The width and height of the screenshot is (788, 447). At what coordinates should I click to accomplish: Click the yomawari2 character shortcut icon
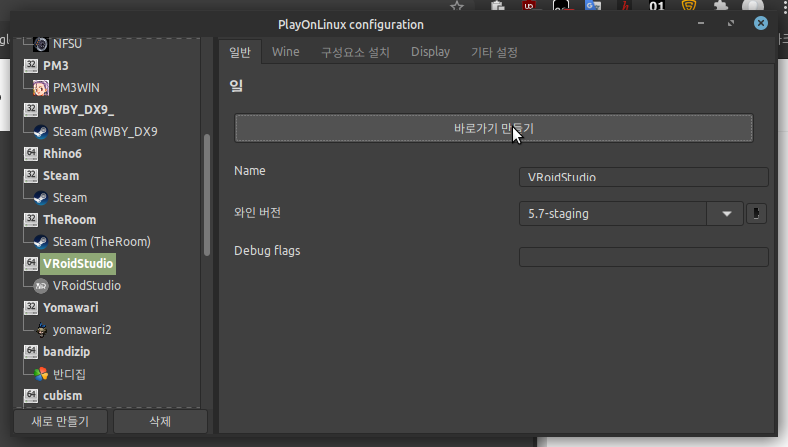(41, 330)
